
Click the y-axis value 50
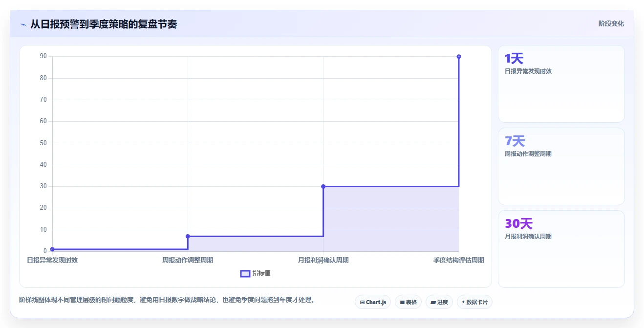43,143
